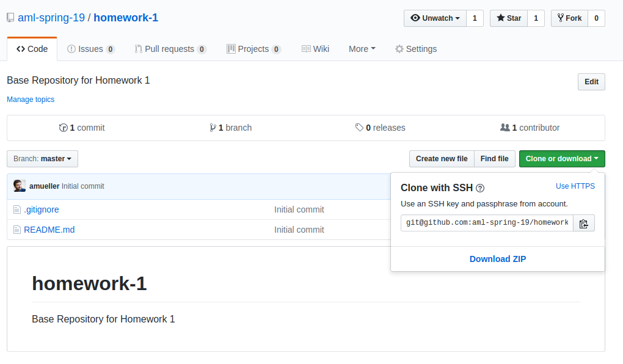Viewport: 623px width, 364px height.
Task: Click Create new file button
Action: [x=442, y=159]
